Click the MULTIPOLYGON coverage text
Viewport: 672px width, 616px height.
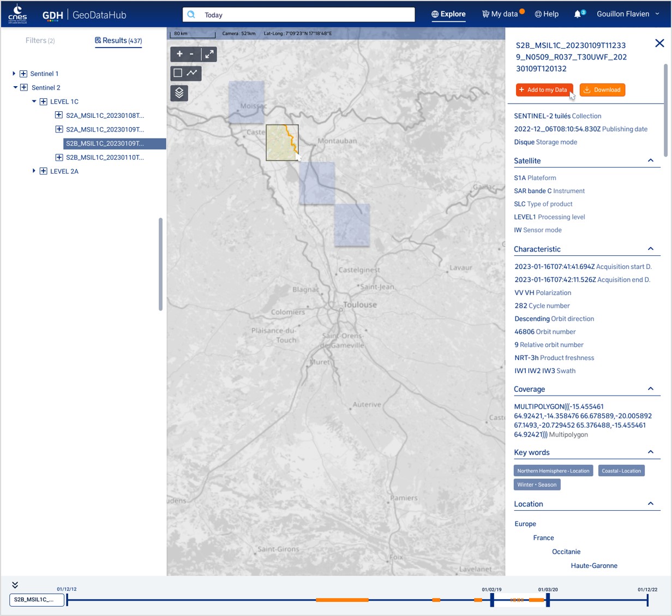(583, 421)
